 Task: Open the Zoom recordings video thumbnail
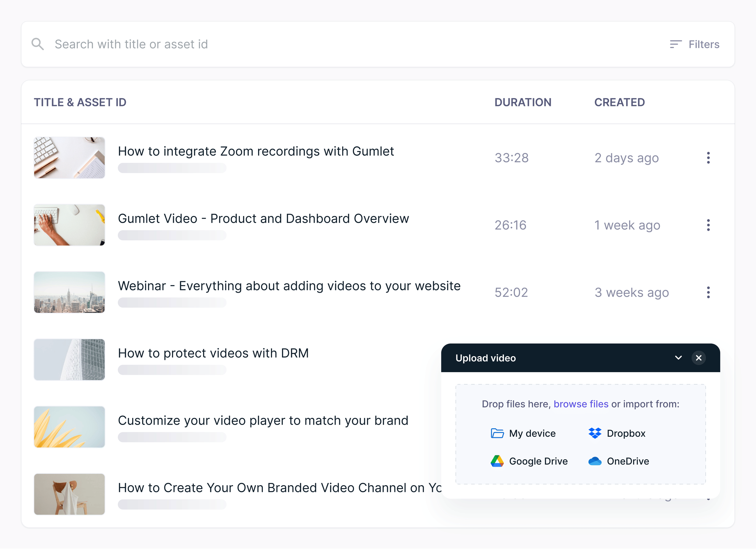pyautogui.click(x=69, y=158)
